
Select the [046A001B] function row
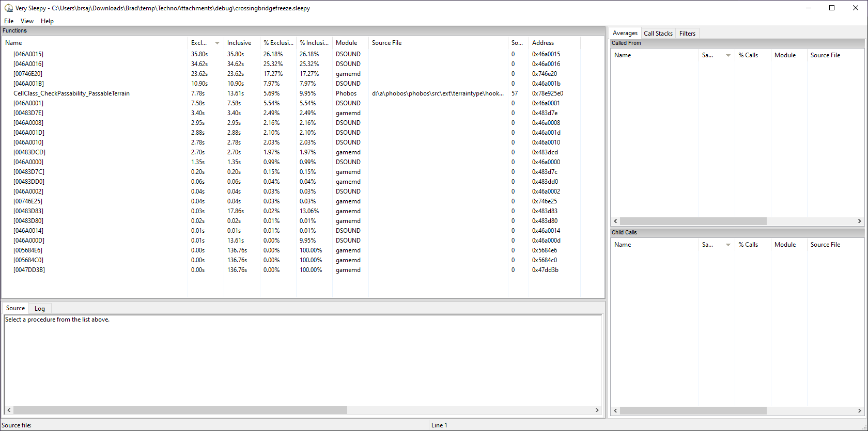pos(303,84)
